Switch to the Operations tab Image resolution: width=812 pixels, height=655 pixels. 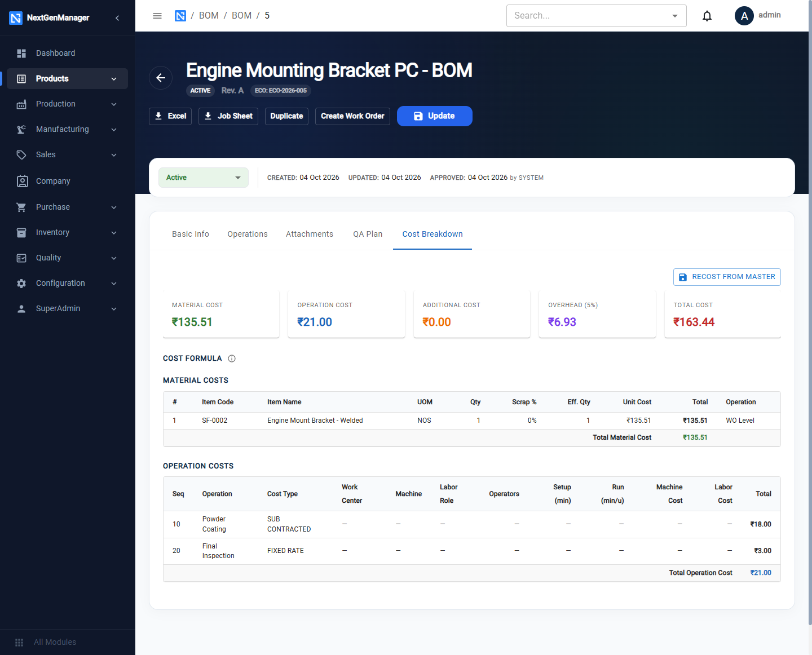[x=248, y=234]
